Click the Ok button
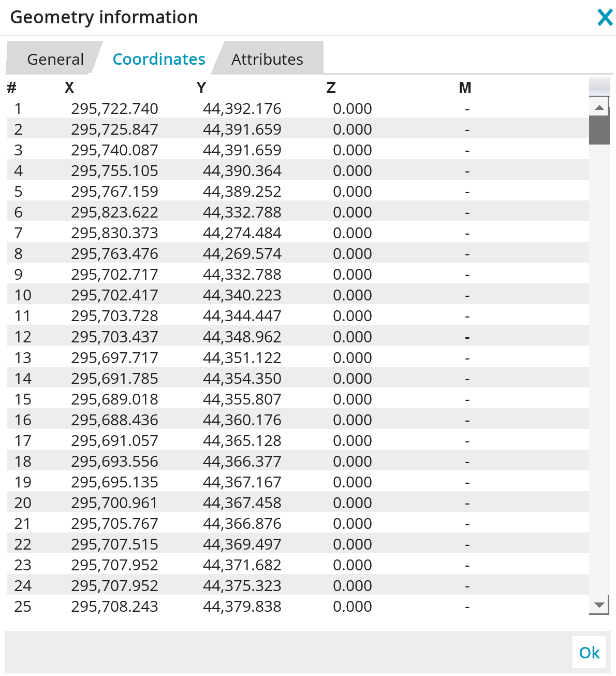 [x=589, y=653]
